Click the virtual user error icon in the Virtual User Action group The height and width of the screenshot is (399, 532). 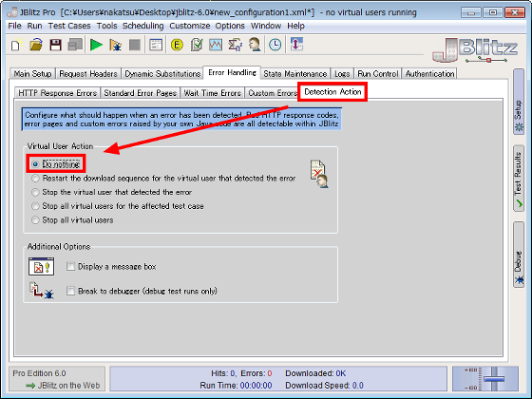pos(319,174)
